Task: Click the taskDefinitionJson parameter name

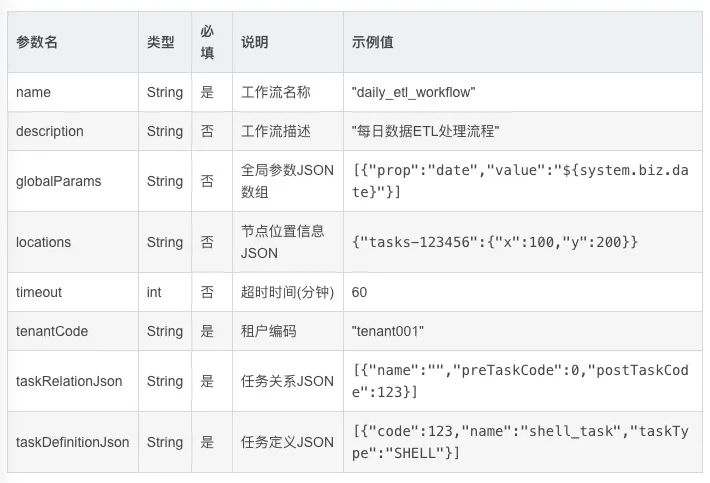Action: (x=72, y=442)
